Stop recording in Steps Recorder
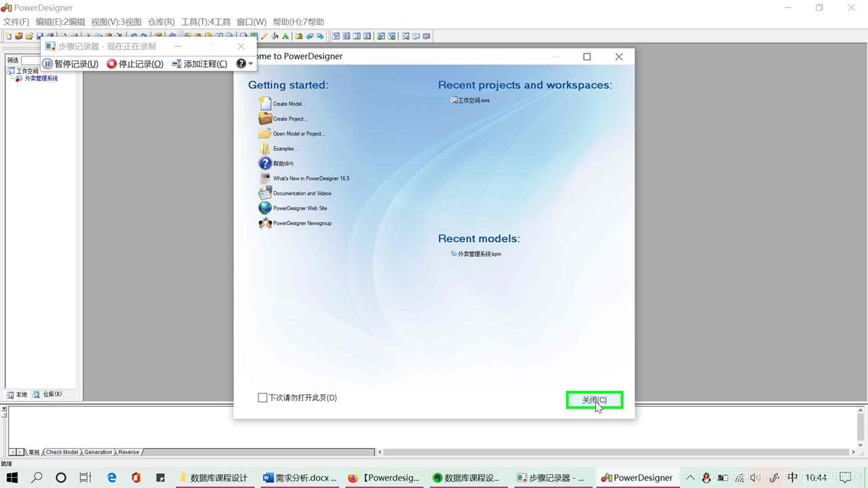 [136, 64]
